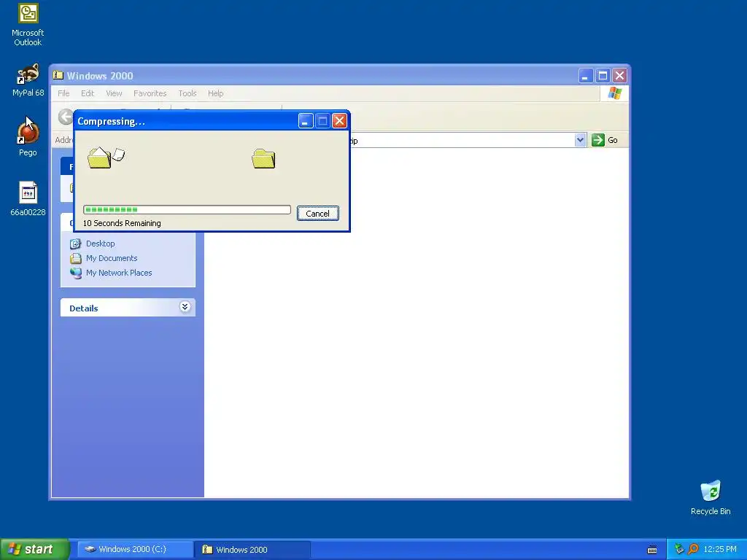Click the clock showing 12:25 PM
The height and width of the screenshot is (560, 747).
(720, 549)
